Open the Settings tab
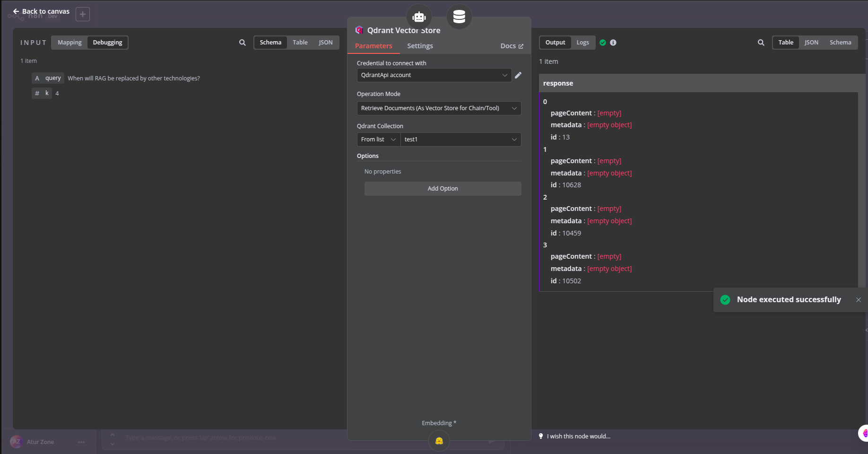The height and width of the screenshot is (454, 868). (420, 46)
